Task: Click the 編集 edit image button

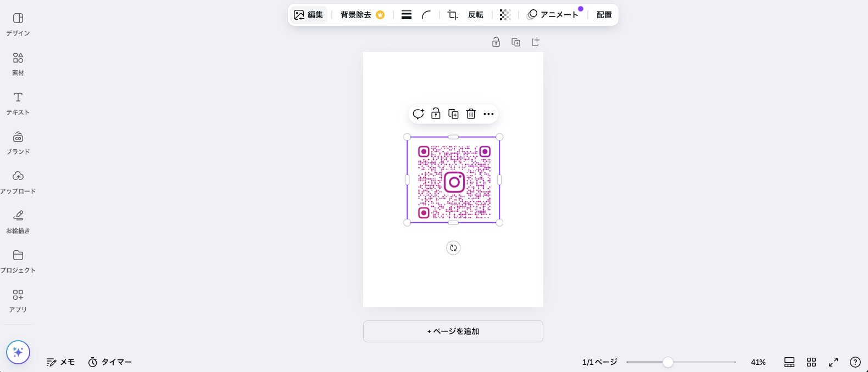Action: (x=309, y=15)
